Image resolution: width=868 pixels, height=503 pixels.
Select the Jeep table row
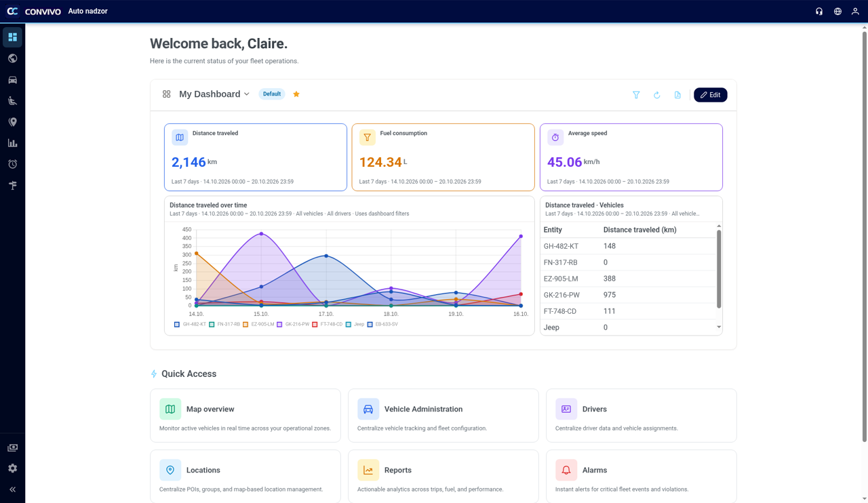[x=628, y=327]
